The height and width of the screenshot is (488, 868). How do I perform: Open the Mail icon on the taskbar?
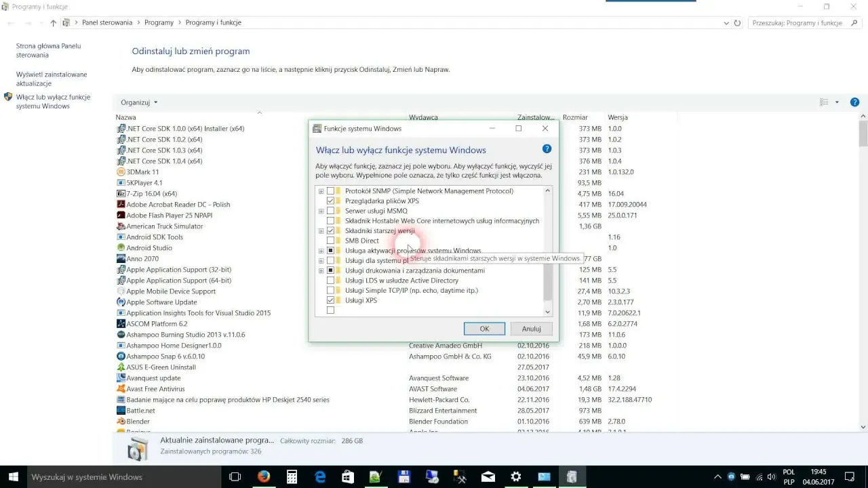click(488, 476)
